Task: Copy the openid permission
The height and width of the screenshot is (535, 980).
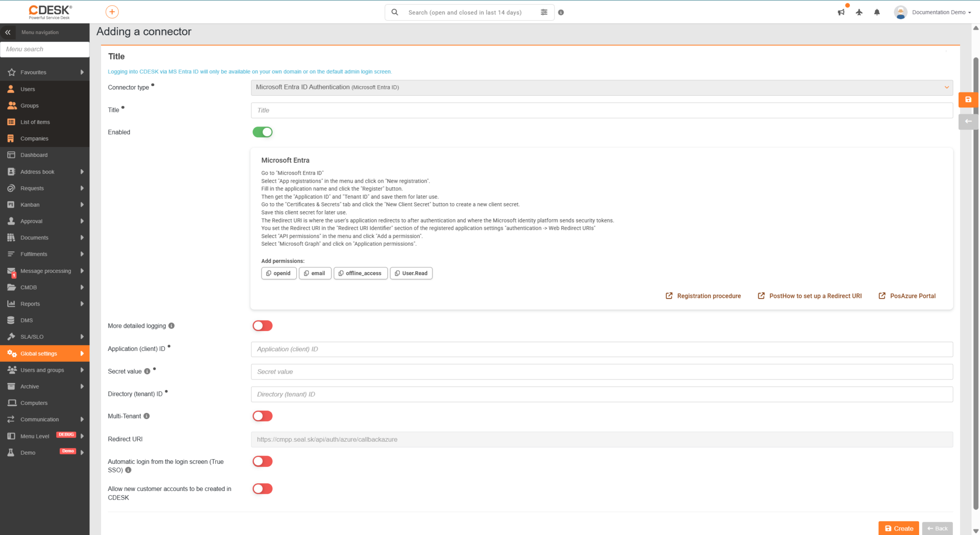Action: click(279, 273)
